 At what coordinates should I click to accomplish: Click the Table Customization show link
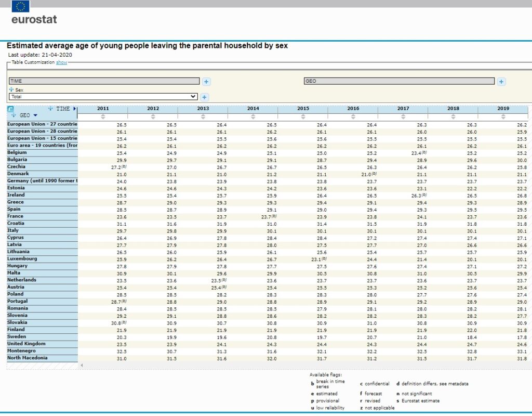pos(62,62)
